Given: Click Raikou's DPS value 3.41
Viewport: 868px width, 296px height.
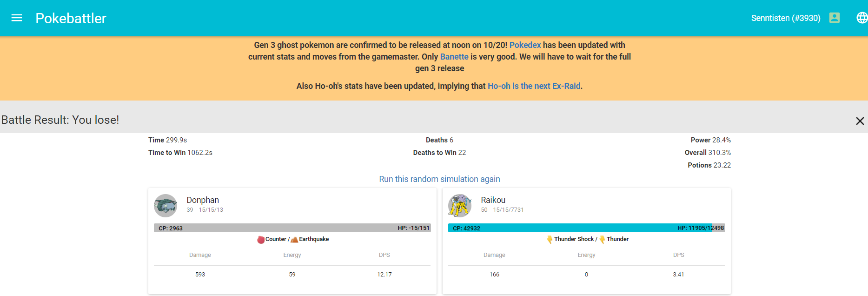Looking at the screenshot, I should tap(678, 275).
